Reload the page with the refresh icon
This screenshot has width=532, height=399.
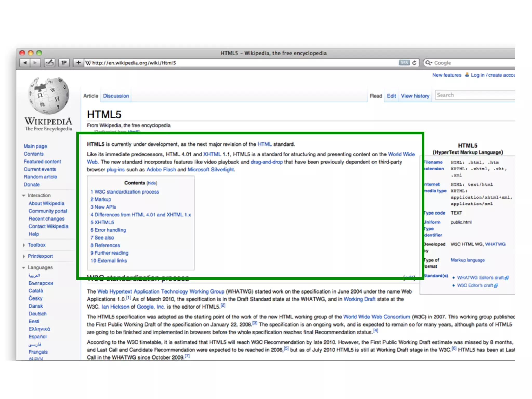[x=414, y=63]
